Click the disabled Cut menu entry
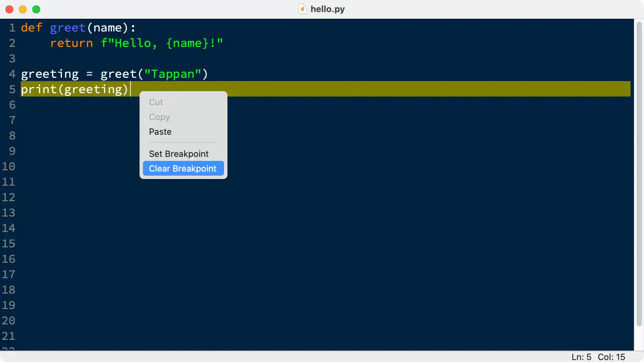 click(156, 102)
